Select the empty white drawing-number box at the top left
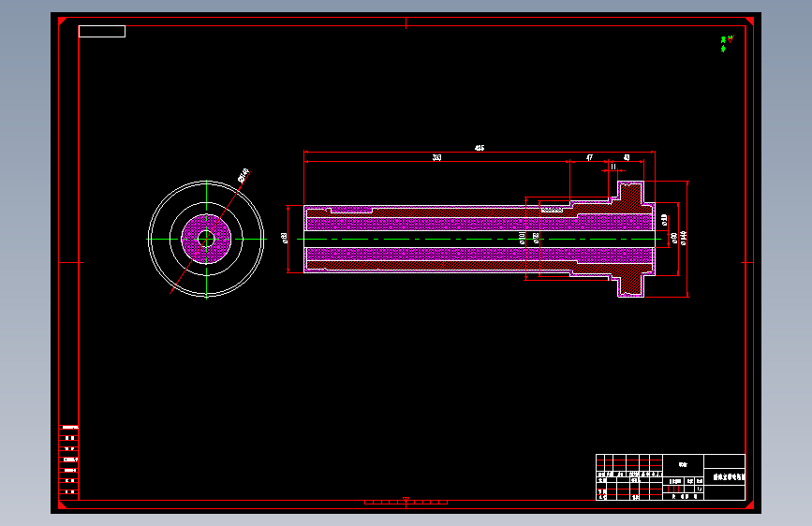 pos(102,32)
